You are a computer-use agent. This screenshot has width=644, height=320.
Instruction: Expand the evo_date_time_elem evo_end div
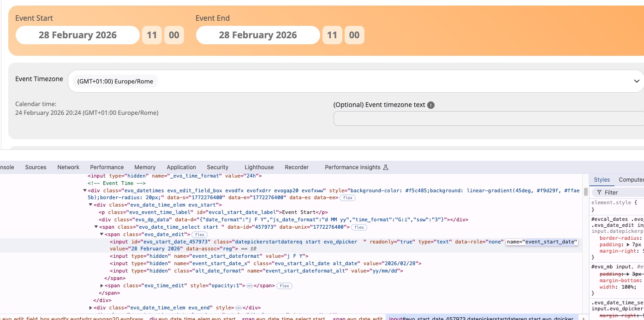(91, 308)
